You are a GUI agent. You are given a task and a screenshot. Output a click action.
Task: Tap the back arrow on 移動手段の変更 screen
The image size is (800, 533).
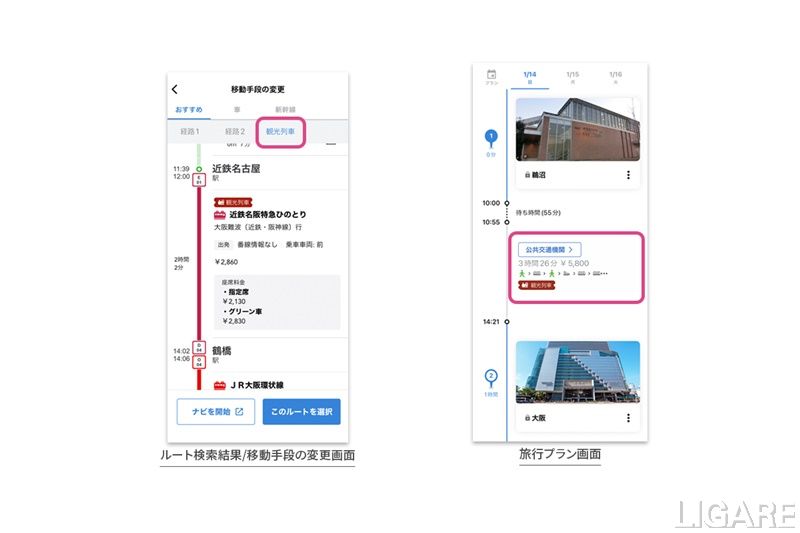point(174,89)
